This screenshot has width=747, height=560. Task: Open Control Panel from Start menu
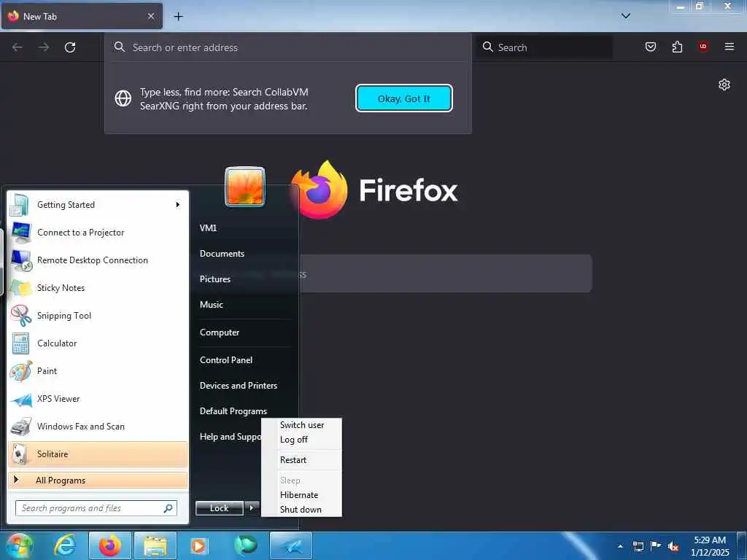[x=226, y=360]
